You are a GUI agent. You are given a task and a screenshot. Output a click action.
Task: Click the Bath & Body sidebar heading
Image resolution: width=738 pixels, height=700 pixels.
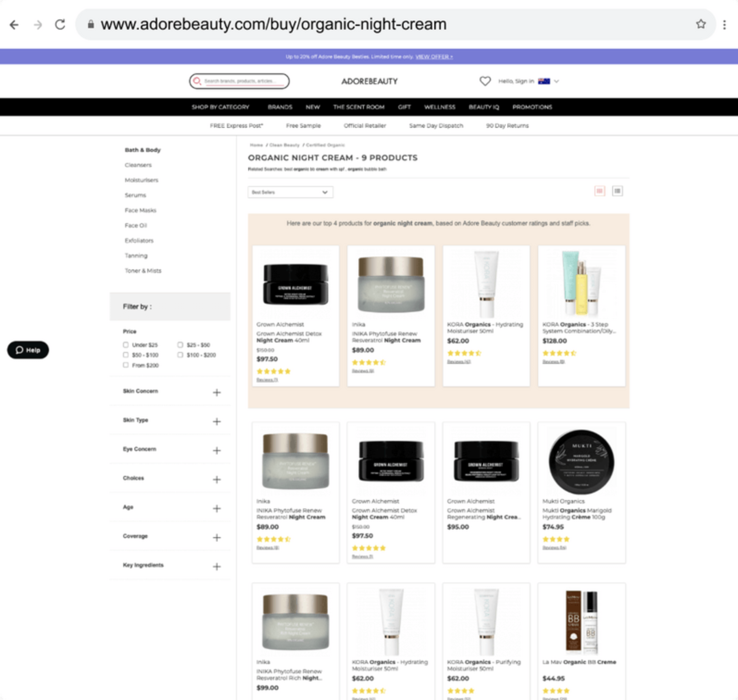143,150
